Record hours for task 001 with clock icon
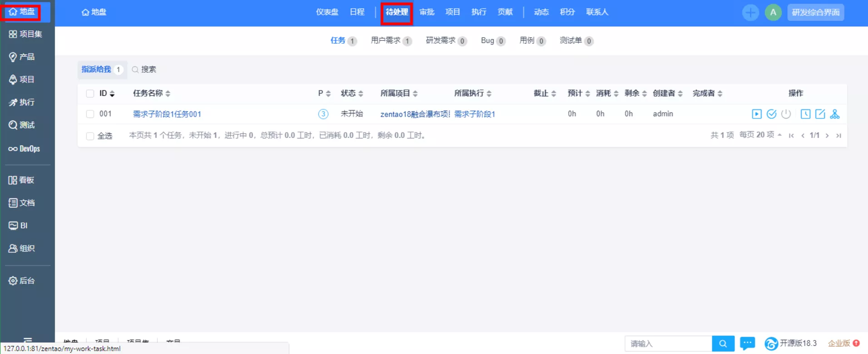This screenshot has width=868, height=354. click(805, 114)
